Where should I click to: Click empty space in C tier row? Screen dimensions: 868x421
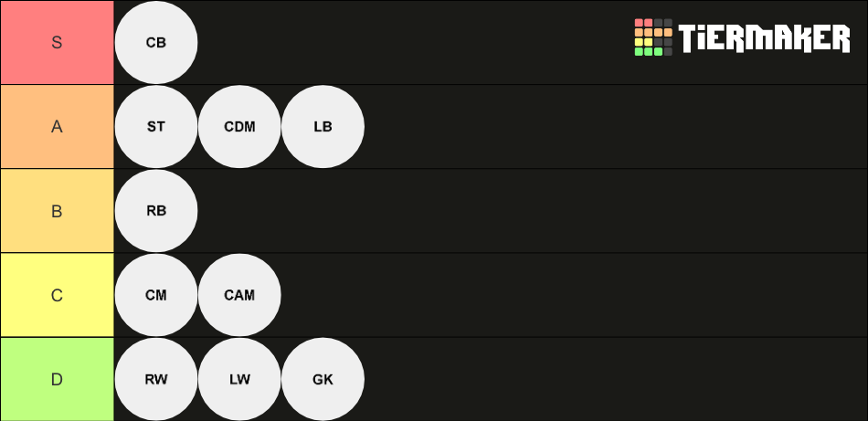[573, 295]
